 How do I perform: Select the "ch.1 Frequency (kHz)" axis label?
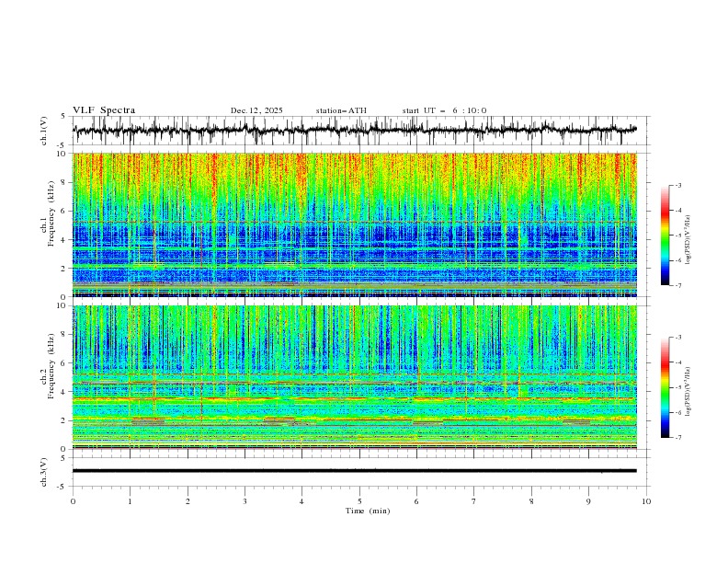pyautogui.click(x=48, y=214)
